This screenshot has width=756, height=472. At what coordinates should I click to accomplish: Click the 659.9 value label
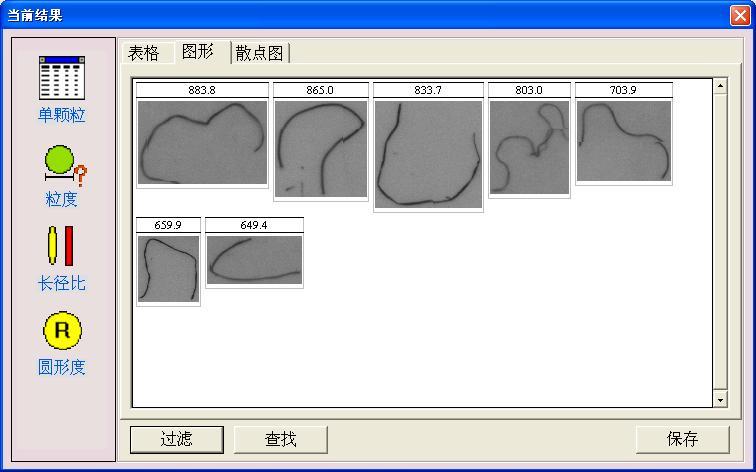pyautogui.click(x=168, y=225)
